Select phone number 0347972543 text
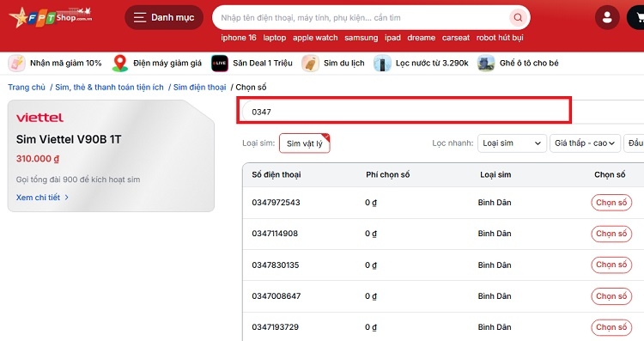 click(x=276, y=203)
